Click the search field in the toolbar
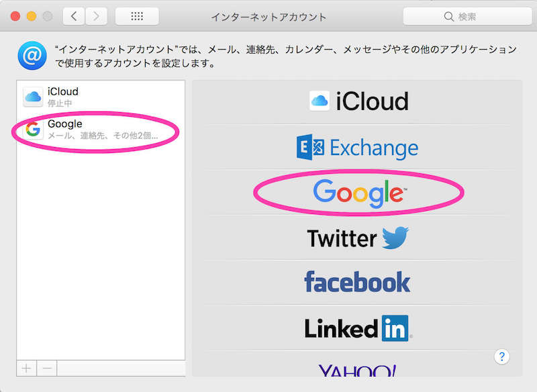The height and width of the screenshot is (392, 537). coord(467,16)
